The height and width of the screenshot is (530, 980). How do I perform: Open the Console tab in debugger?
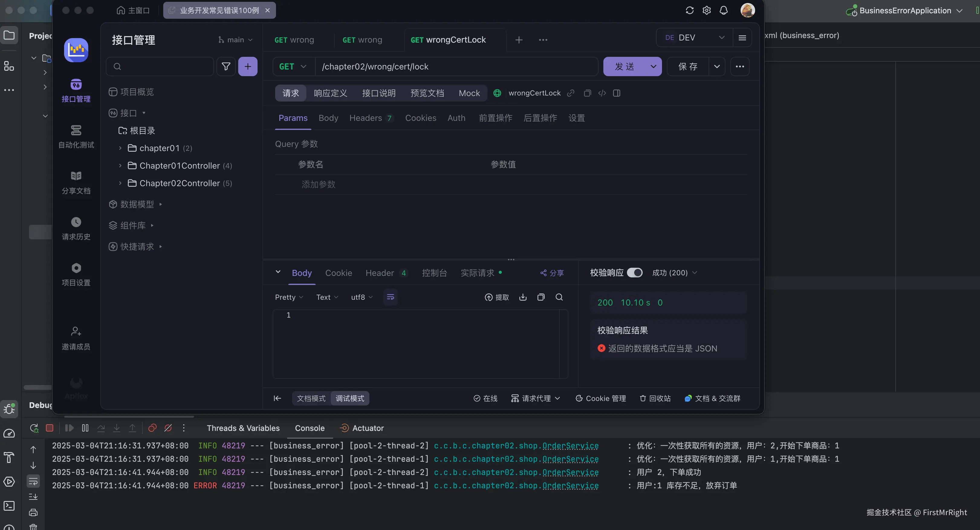click(310, 428)
